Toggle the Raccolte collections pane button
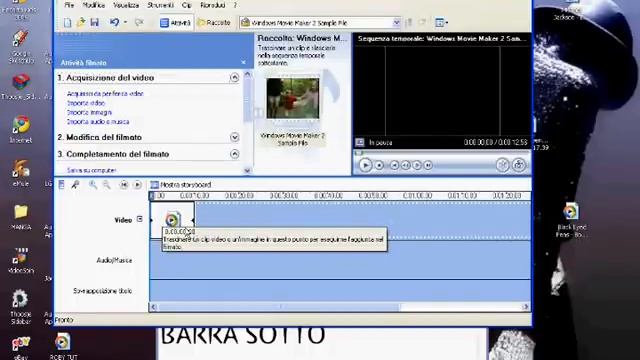 [x=214, y=23]
